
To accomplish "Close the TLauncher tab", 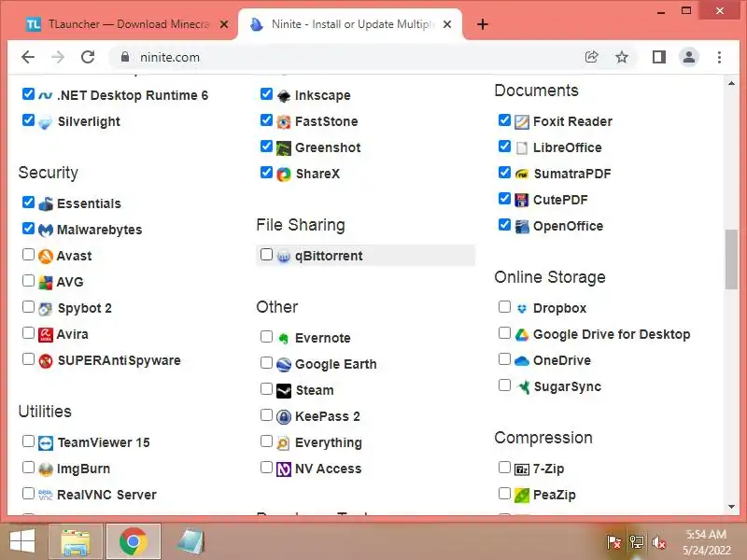I will 224,24.
